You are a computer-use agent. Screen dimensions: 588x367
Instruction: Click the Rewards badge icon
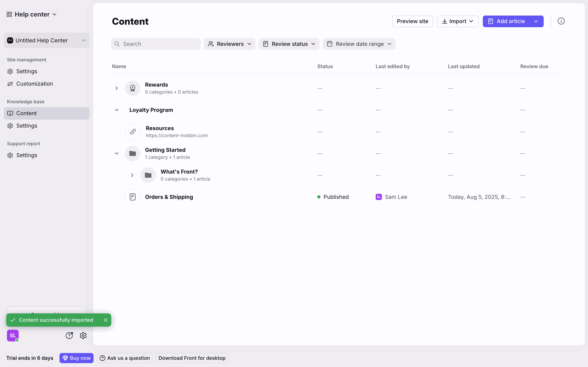coord(132,88)
